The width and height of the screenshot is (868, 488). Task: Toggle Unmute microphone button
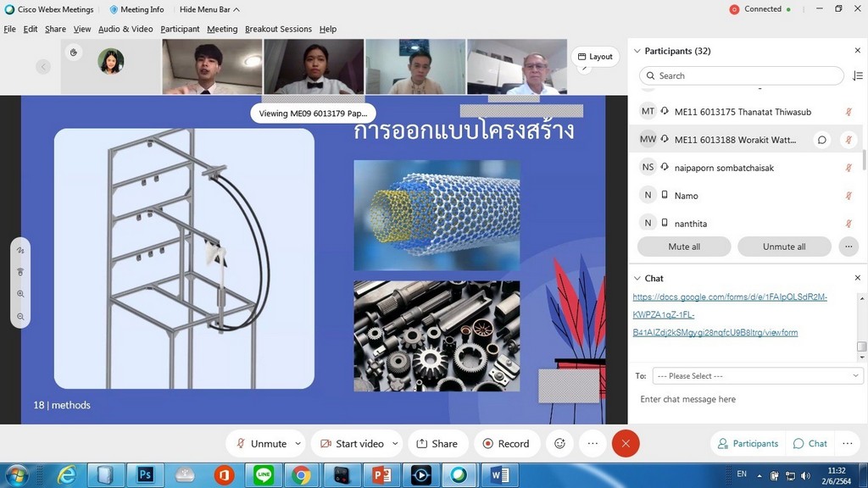pos(260,443)
